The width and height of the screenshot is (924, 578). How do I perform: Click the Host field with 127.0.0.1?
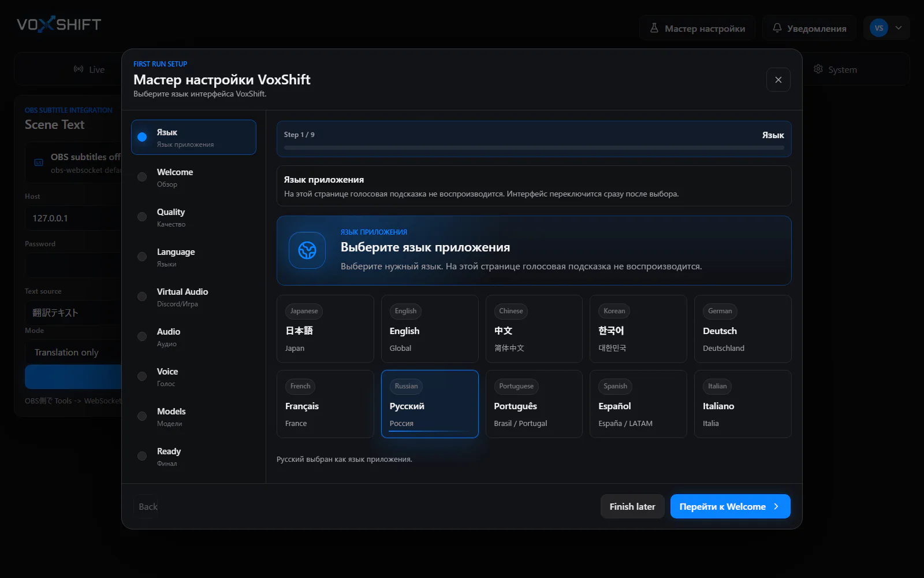point(73,218)
